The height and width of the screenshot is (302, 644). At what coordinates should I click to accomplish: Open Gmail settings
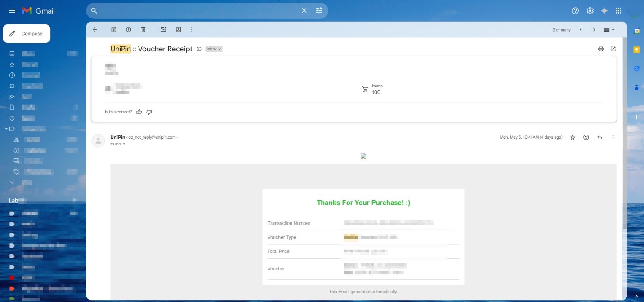(590, 10)
